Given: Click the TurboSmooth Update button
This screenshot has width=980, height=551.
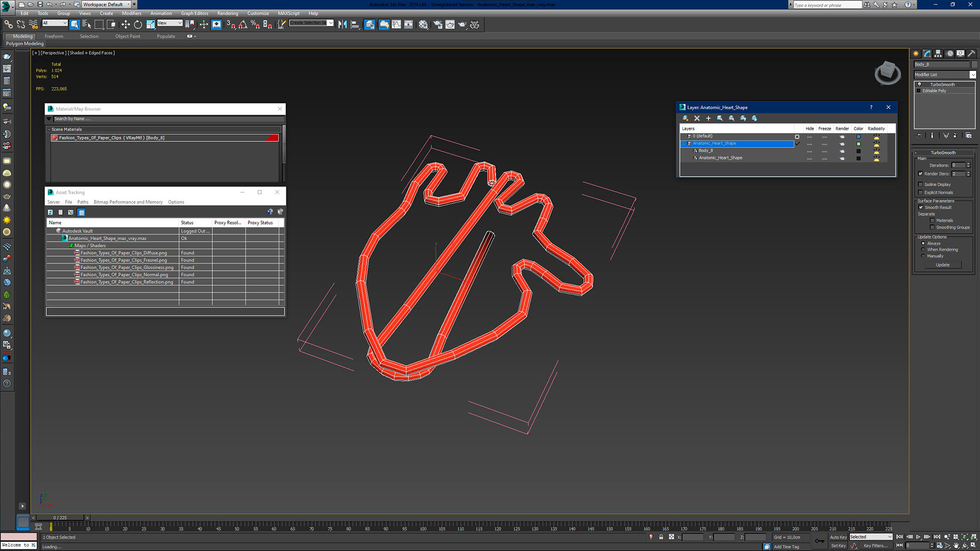Looking at the screenshot, I should 942,265.
